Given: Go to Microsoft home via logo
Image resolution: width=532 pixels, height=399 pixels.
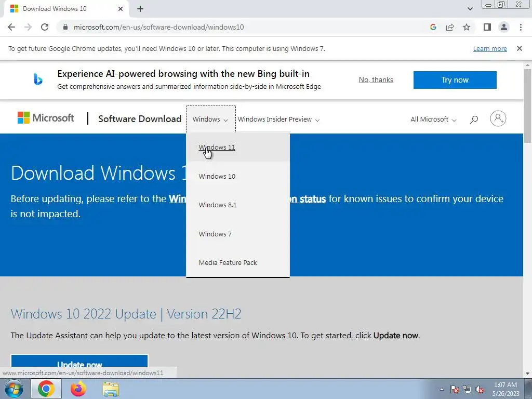Looking at the screenshot, I should (x=46, y=118).
